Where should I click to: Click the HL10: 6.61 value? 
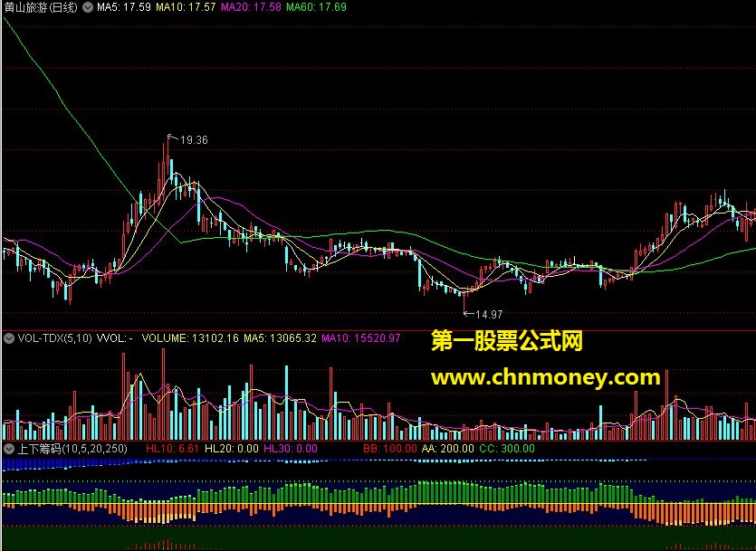pyautogui.click(x=173, y=449)
